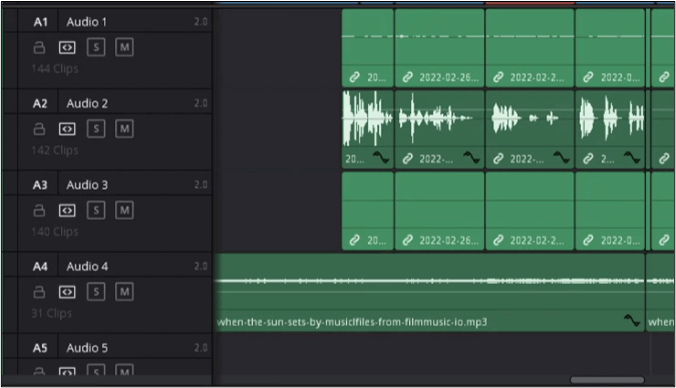Select the when-the-sun-sets mp3 clip on Audio 4

[x=429, y=292]
